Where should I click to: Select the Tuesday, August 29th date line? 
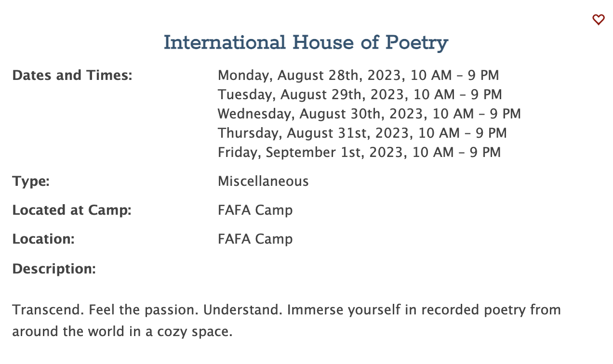[360, 95]
